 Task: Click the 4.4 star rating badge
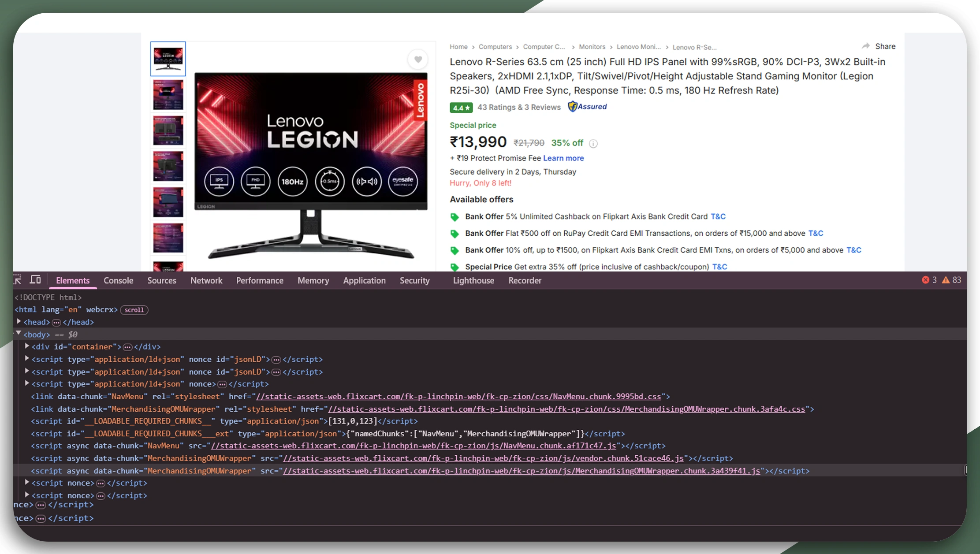[461, 108]
